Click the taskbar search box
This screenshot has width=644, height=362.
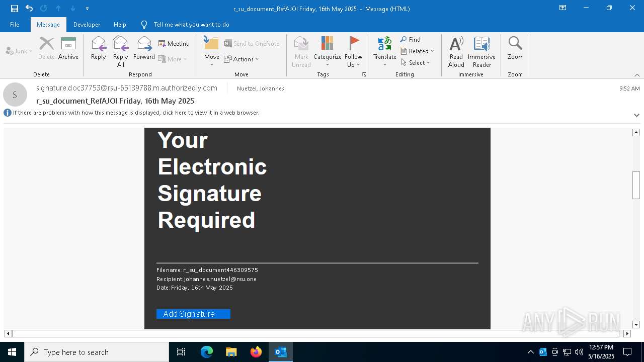click(97, 352)
